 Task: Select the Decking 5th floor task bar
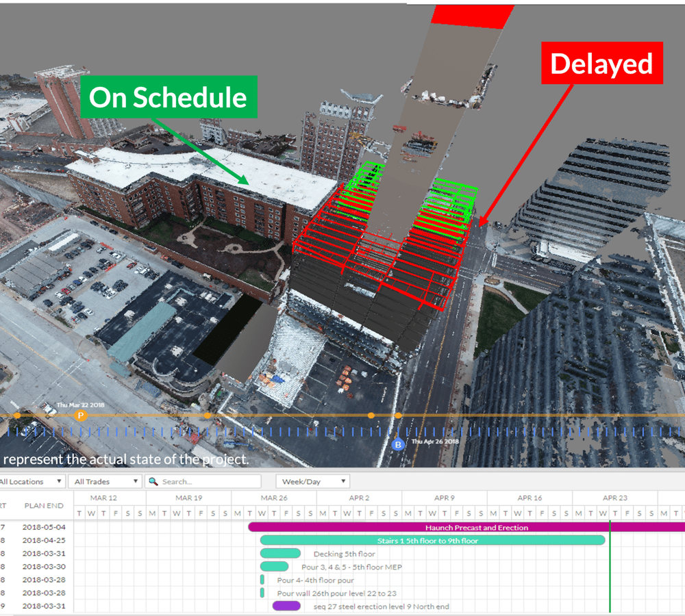282,554
